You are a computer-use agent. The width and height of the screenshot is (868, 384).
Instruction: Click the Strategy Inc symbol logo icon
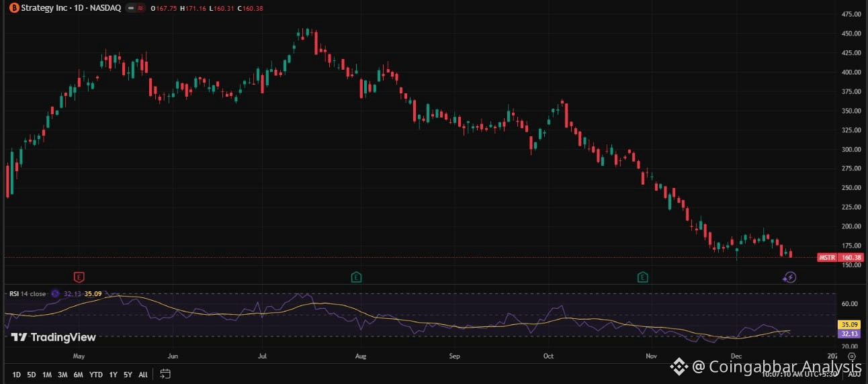click(14, 8)
